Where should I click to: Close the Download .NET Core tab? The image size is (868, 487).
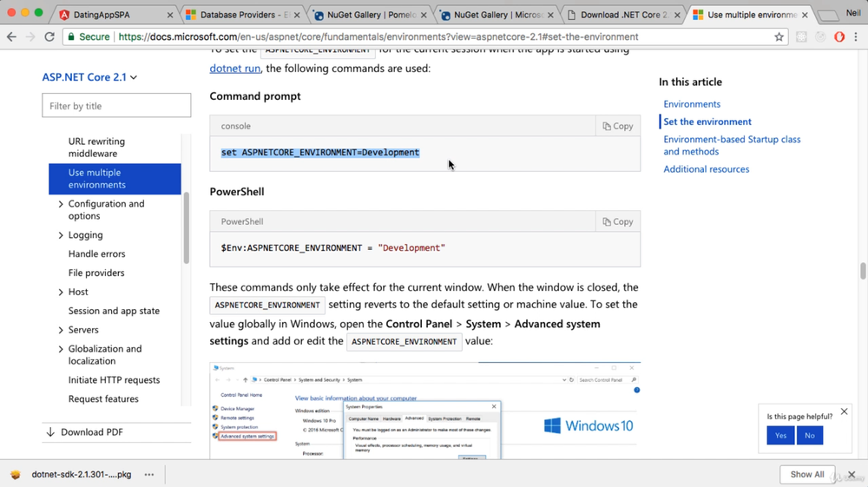677,15
